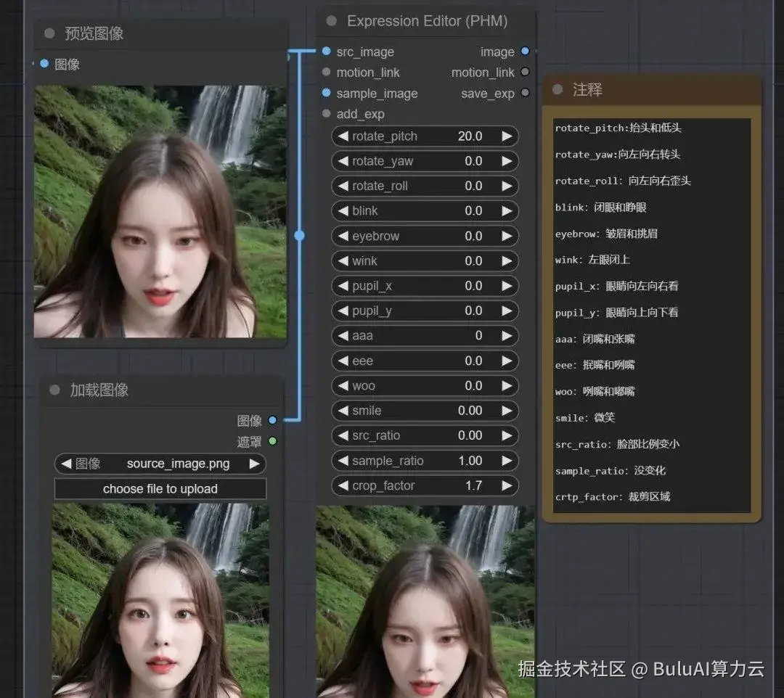Click the blue link midpoint dot
Screen dimensions: 784x698
300,235
